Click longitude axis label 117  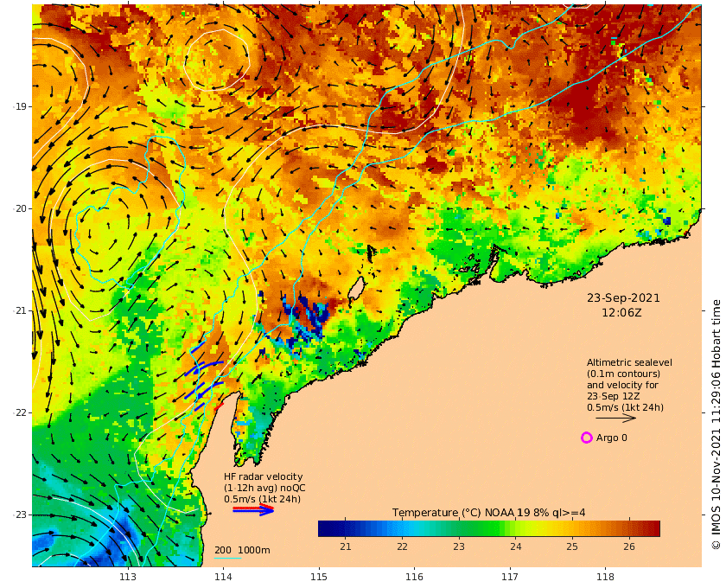(x=510, y=577)
